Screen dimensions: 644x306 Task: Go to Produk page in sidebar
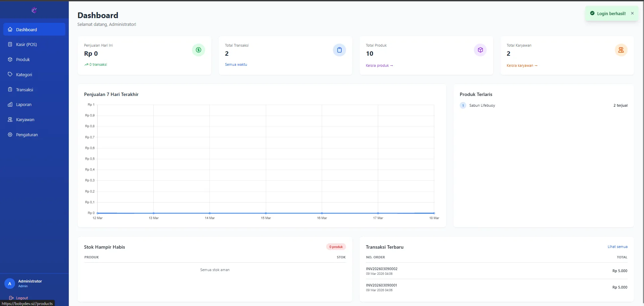23,59
